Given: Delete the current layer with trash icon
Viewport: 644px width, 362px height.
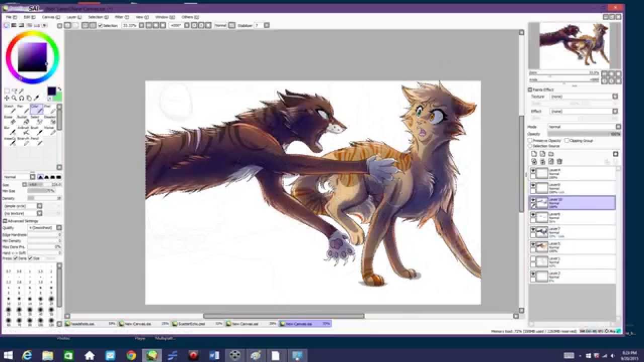Looking at the screenshot, I should [x=559, y=161].
